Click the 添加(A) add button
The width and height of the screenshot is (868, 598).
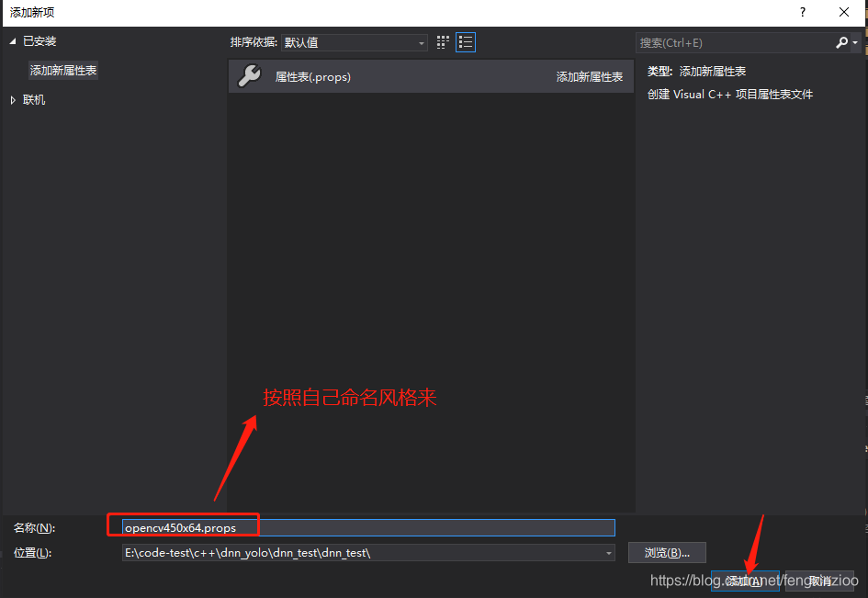click(x=745, y=581)
